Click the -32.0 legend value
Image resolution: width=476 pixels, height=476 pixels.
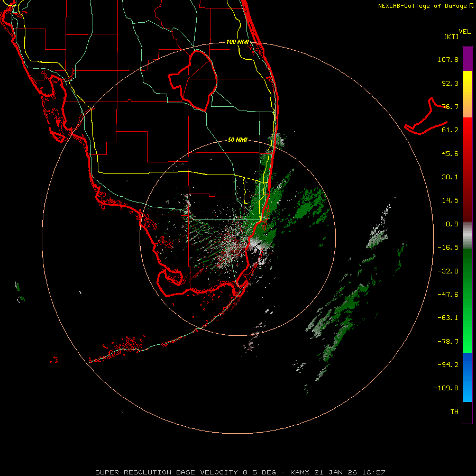(448, 271)
